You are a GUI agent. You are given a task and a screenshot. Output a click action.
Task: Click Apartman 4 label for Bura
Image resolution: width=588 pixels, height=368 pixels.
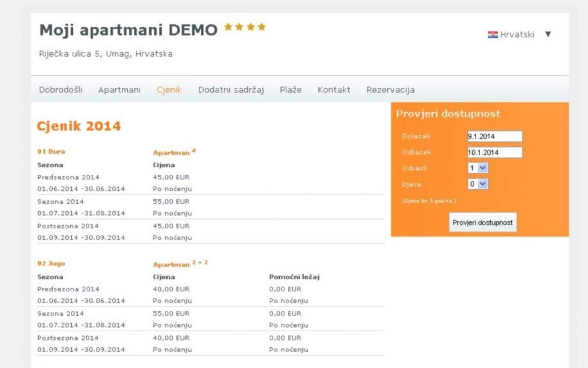175,152
